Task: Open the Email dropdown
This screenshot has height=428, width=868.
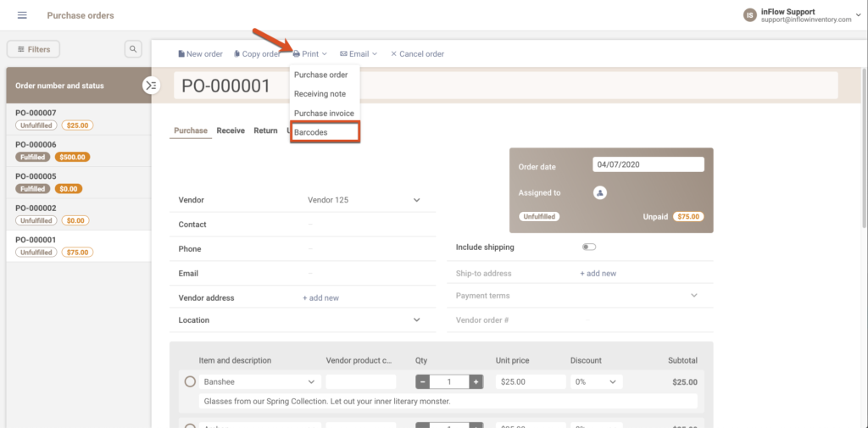Action: coord(359,53)
